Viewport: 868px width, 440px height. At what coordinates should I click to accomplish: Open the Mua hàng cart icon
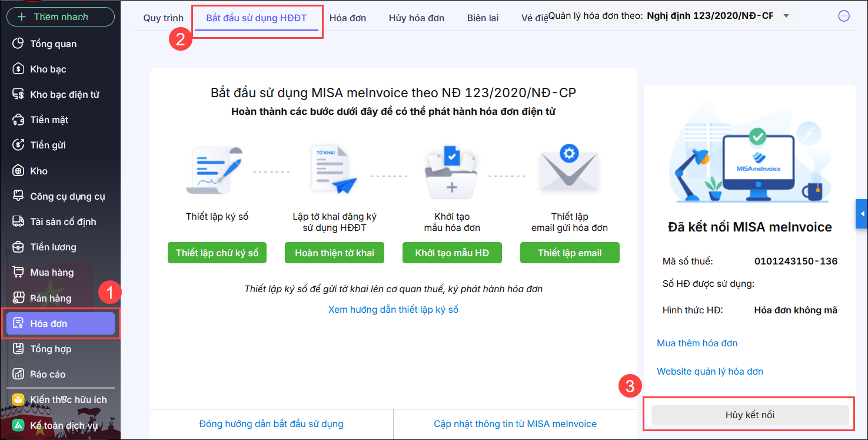click(x=19, y=272)
